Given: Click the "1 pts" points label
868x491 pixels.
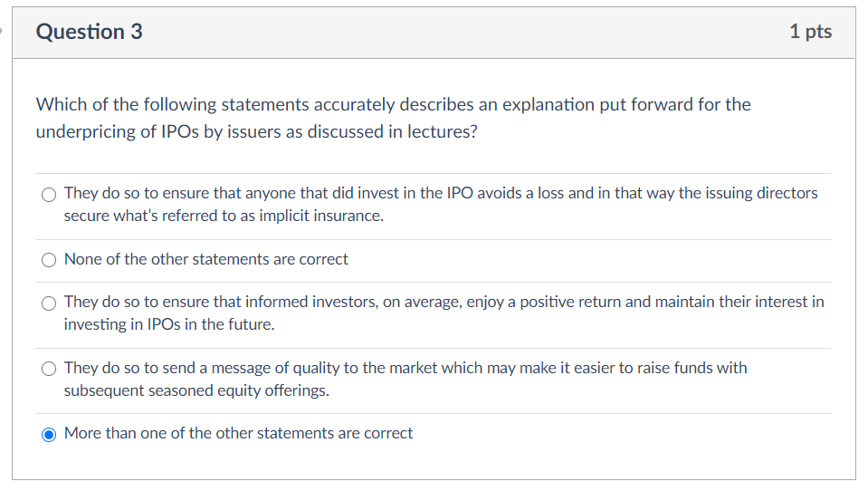Looking at the screenshot, I should coord(810,32).
